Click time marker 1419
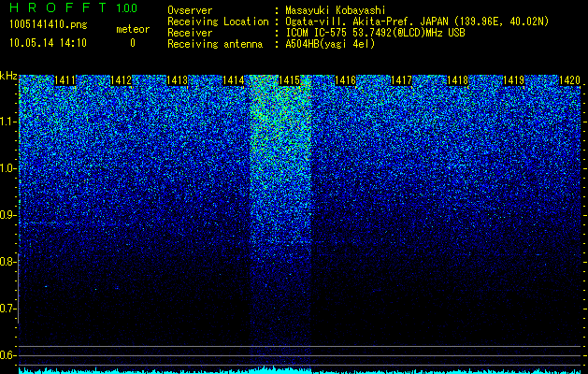Screen dimensions: 588x374 [x=514, y=80]
